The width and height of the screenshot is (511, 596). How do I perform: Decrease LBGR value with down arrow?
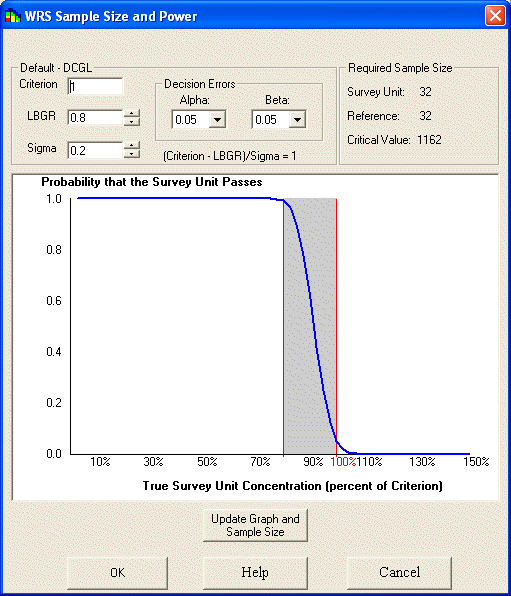(132, 122)
